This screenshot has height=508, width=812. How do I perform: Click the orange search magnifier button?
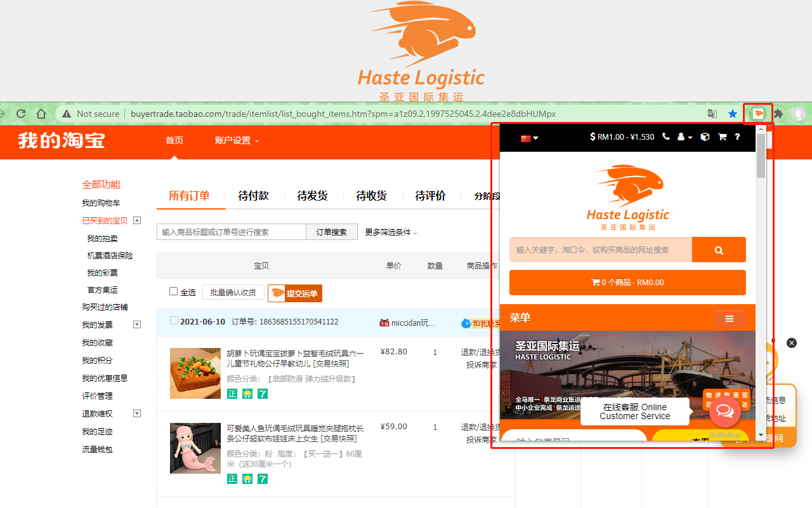pos(719,249)
